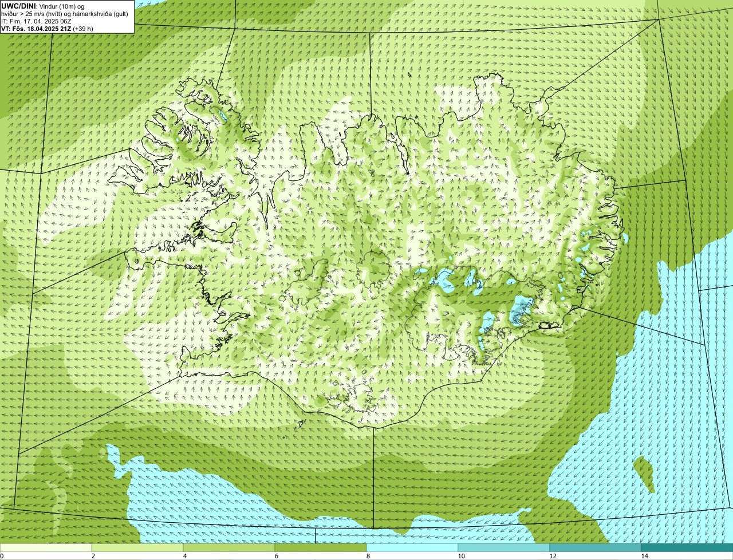Click the "IT: Fim. 17. 04. 2025 06Z" line
Screen dimensions: 733x560
[x=36, y=21]
